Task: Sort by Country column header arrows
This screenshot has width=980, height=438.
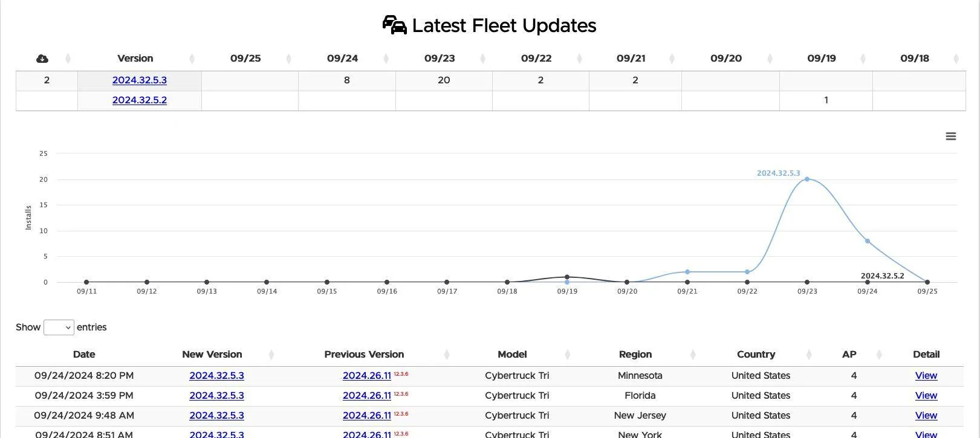Action: click(809, 355)
